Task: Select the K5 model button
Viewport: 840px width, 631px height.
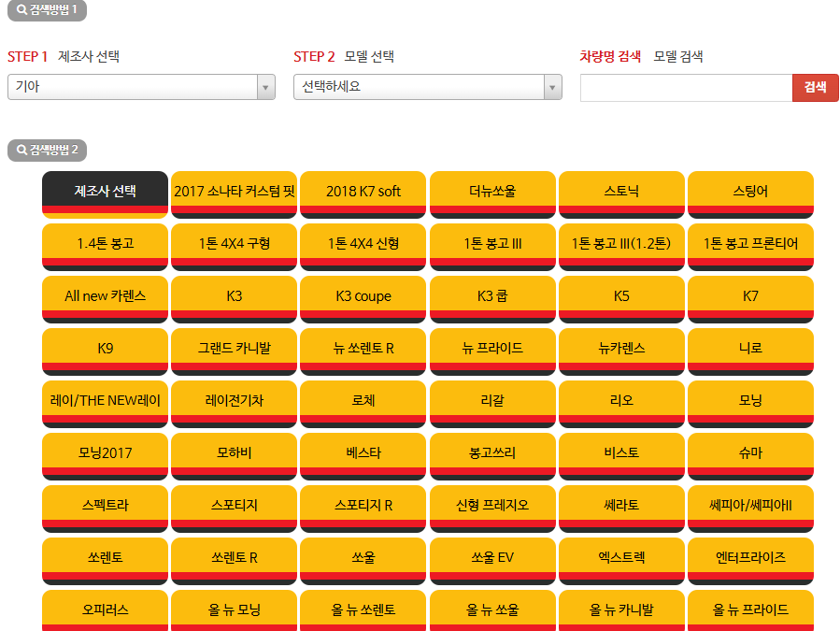Action: tap(621, 300)
